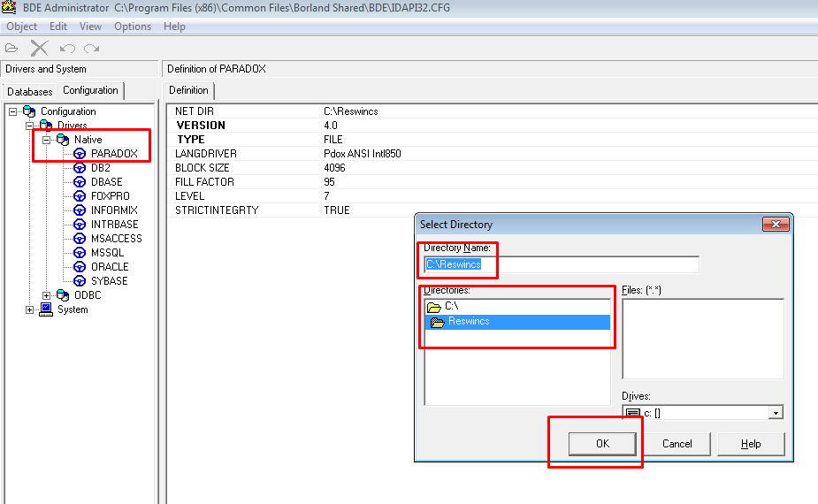Image resolution: width=818 pixels, height=504 pixels.
Task: Select the MSACCESS driver icon
Action: click(x=80, y=238)
